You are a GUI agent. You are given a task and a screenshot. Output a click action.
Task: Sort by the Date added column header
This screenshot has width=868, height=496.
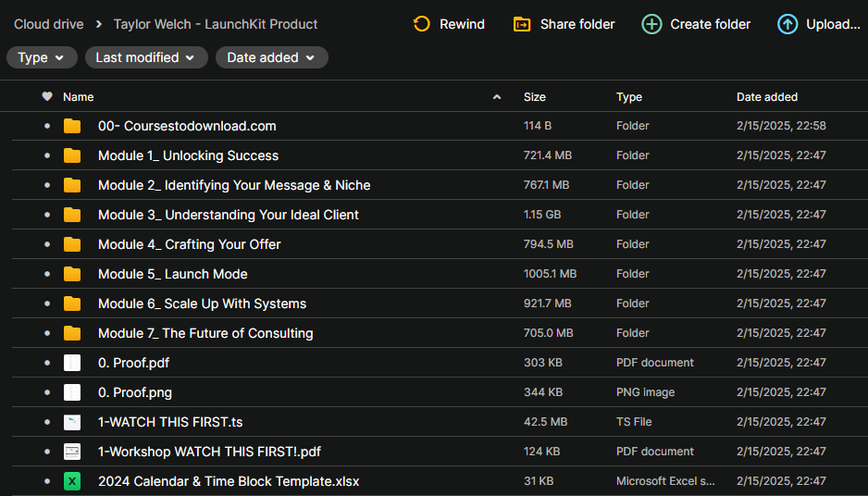(767, 97)
